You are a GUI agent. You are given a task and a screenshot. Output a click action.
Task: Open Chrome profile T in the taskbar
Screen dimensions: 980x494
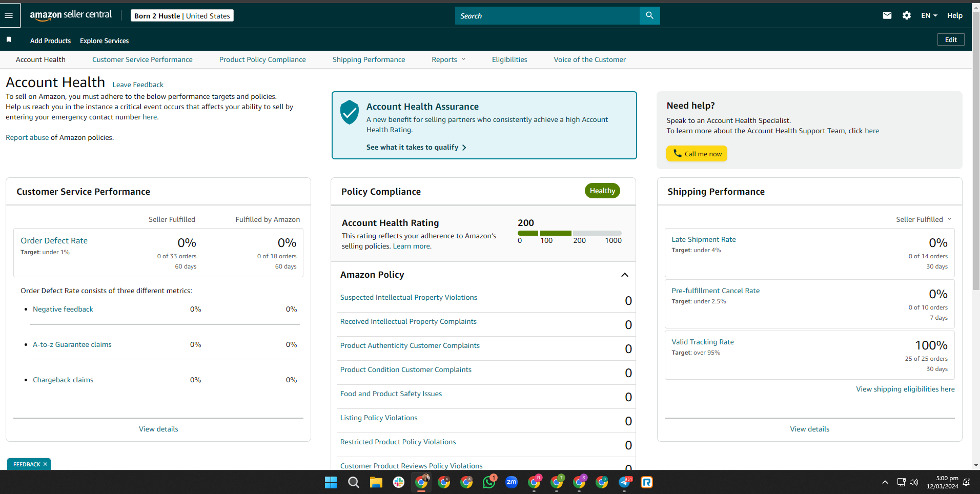click(x=557, y=482)
